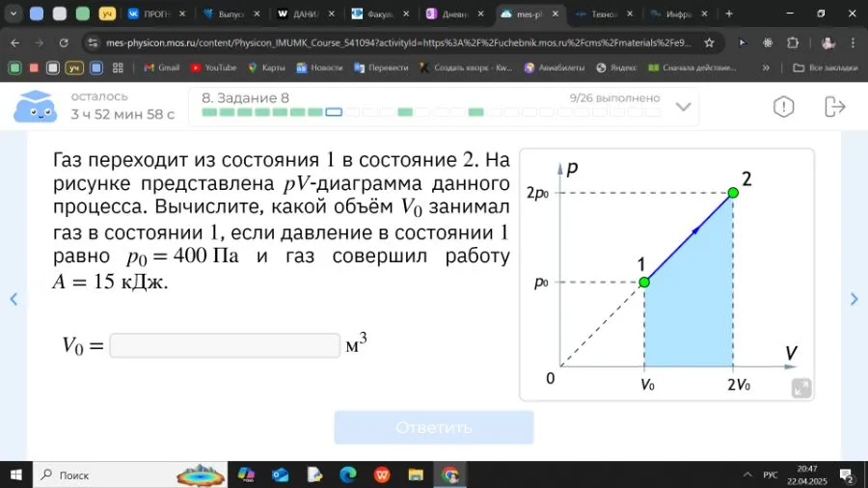The height and width of the screenshot is (488, 868).
Task: Open the YouTube bookmark
Action: point(213,68)
